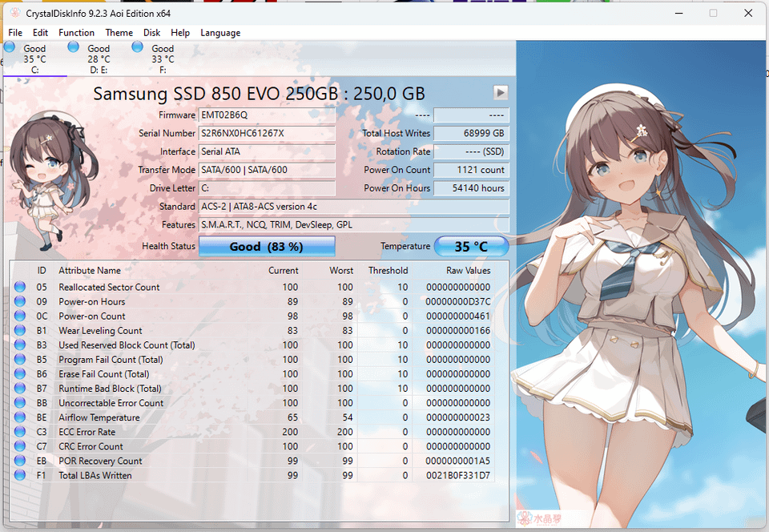Click status orb for Runtime Bad Block
769x532 pixels.
coord(19,388)
